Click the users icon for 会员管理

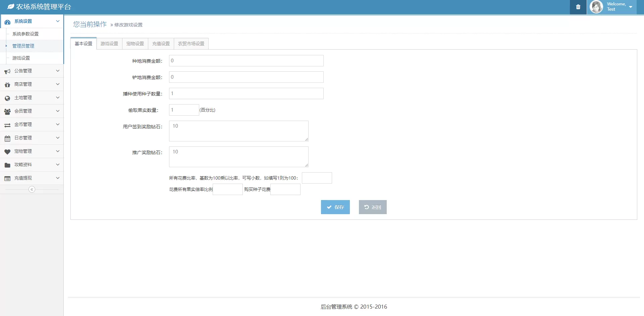pos(7,112)
